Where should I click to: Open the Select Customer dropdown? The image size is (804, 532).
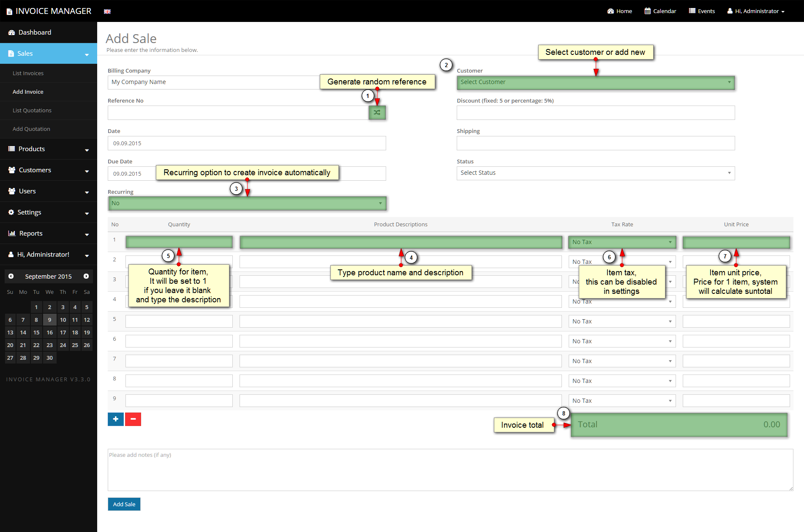click(595, 82)
